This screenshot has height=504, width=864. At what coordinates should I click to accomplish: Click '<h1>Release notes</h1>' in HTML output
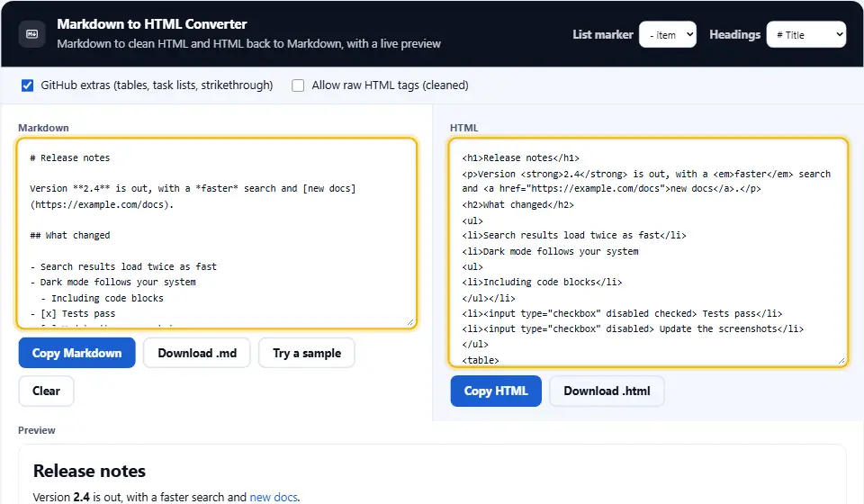521,158
